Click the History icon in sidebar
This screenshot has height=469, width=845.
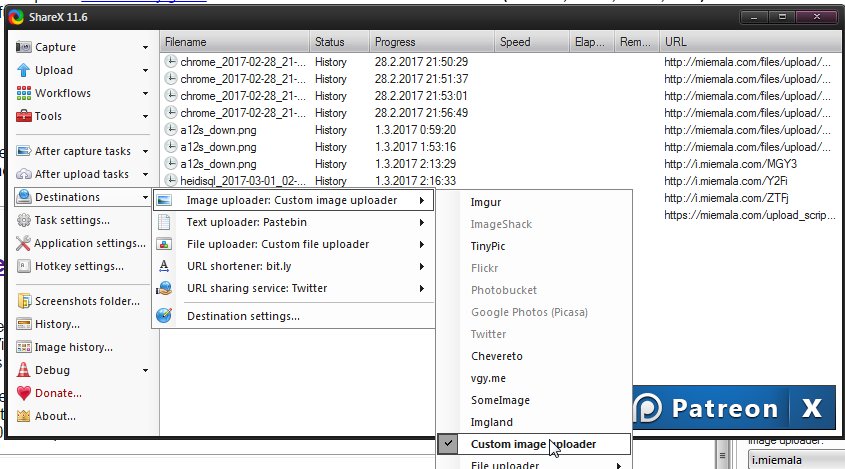(x=23, y=324)
